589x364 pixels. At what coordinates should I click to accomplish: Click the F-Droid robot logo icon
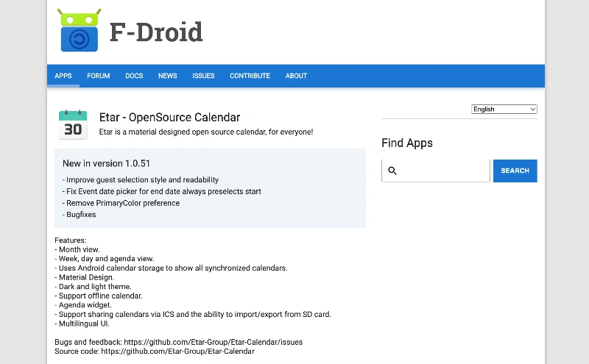click(x=79, y=30)
